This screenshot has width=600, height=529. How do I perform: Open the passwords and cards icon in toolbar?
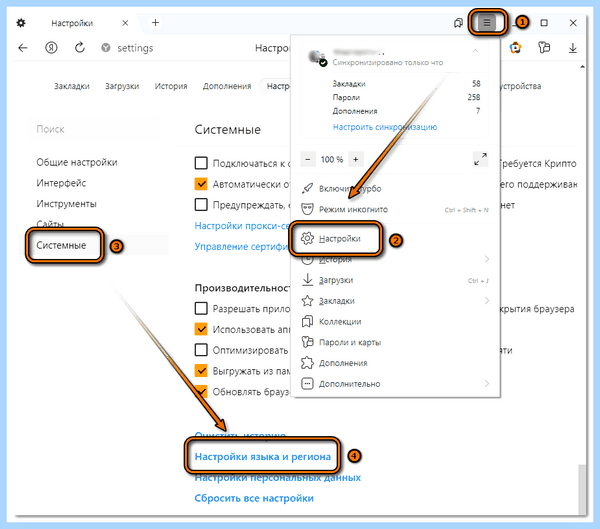[544, 47]
